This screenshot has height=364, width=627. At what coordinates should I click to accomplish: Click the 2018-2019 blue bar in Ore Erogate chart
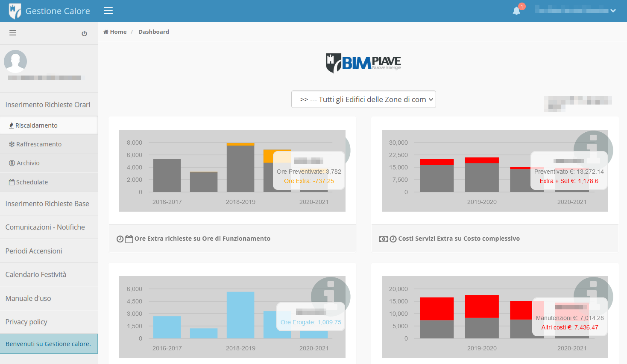(x=240, y=315)
